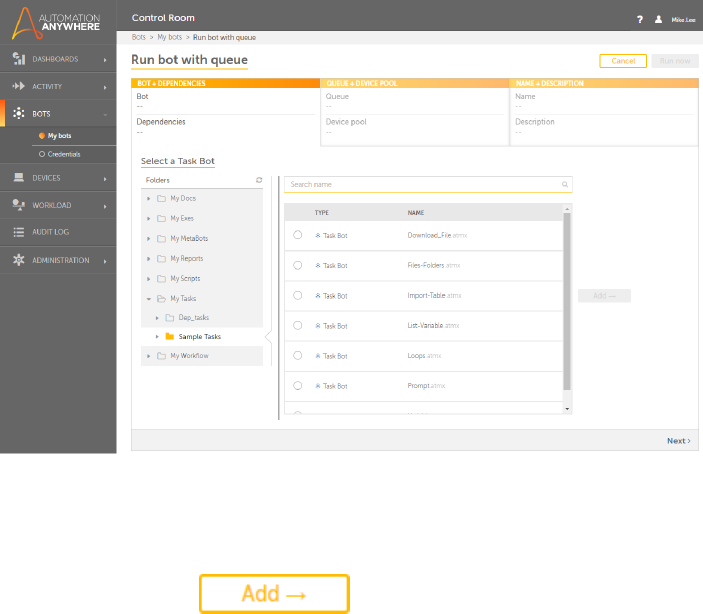Expand the Dep_tasks subfolder arrow
The height and width of the screenshot is (614, 703).
pyautogui.click(x=157, y=318)
